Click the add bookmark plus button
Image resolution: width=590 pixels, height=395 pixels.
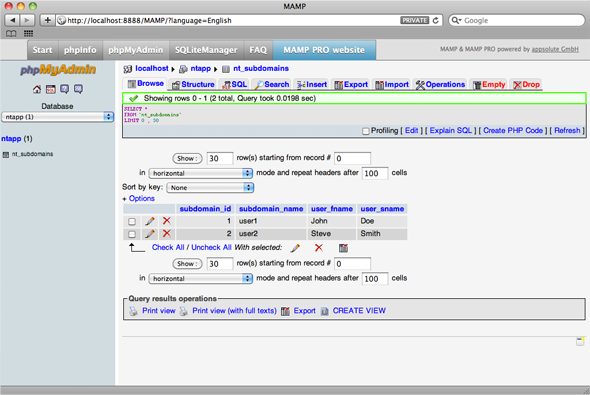47,20
